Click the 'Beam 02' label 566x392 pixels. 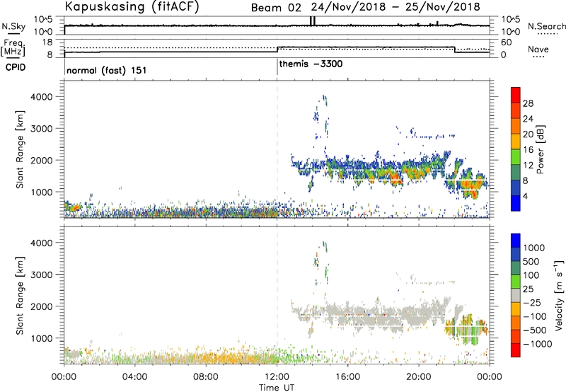[x=276, y=8]
